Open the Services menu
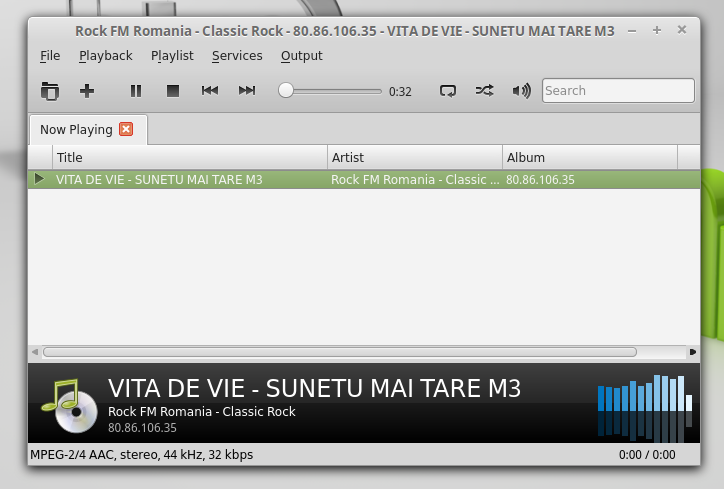Image resolution: width=724 pixels, height=489 pixels. pos(237,56)
